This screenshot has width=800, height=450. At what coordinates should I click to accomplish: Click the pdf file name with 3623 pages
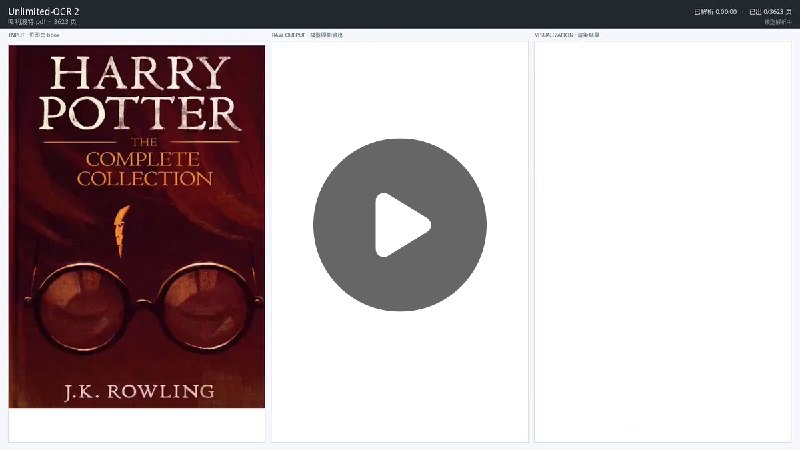click(42, 22)
